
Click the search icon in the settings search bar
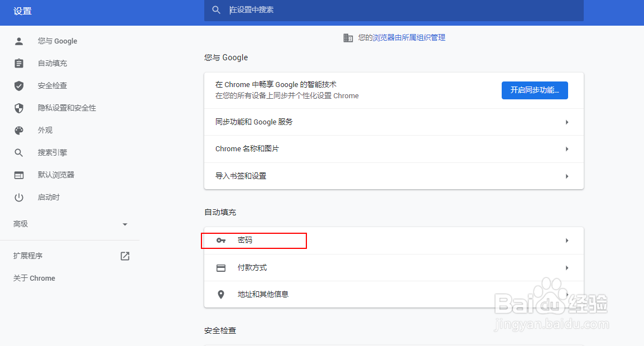click(x=216, y=10)
